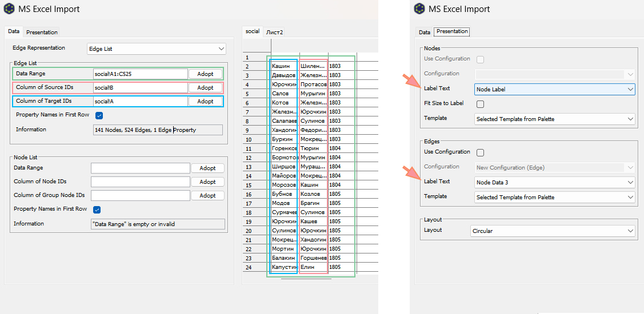This screenshot has height=314, width=644.
Task: Click the Column of Target IDs input field
Action: [x=140, y=102]
